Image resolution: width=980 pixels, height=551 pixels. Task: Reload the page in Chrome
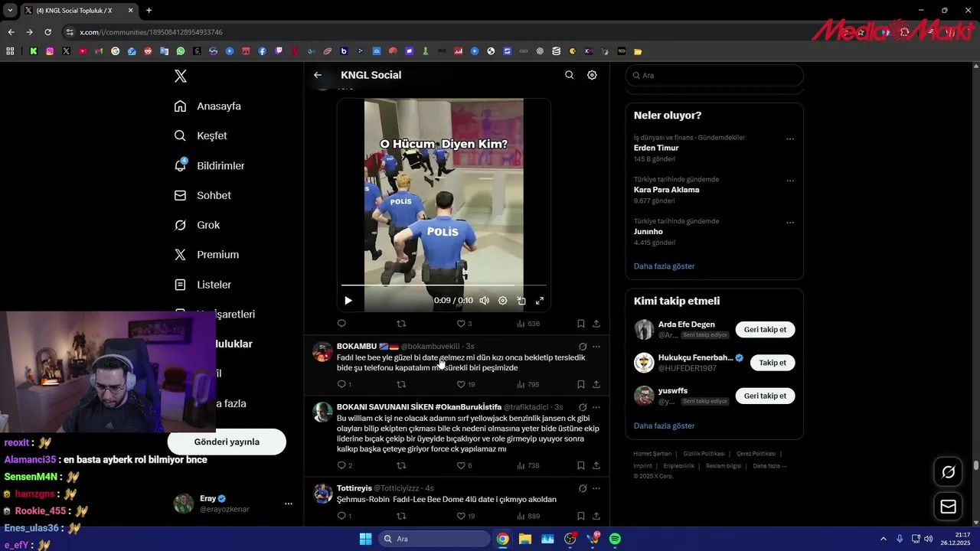(x=47, y=32)
